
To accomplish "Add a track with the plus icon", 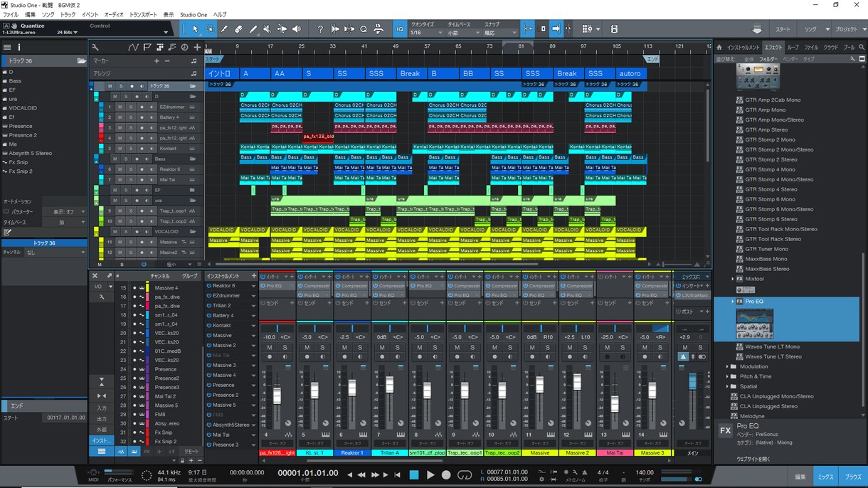I will click(x=197, y=48).
